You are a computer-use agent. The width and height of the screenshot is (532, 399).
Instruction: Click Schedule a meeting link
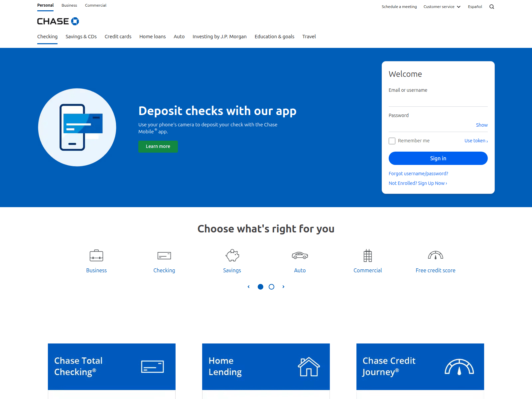[399, 7]
